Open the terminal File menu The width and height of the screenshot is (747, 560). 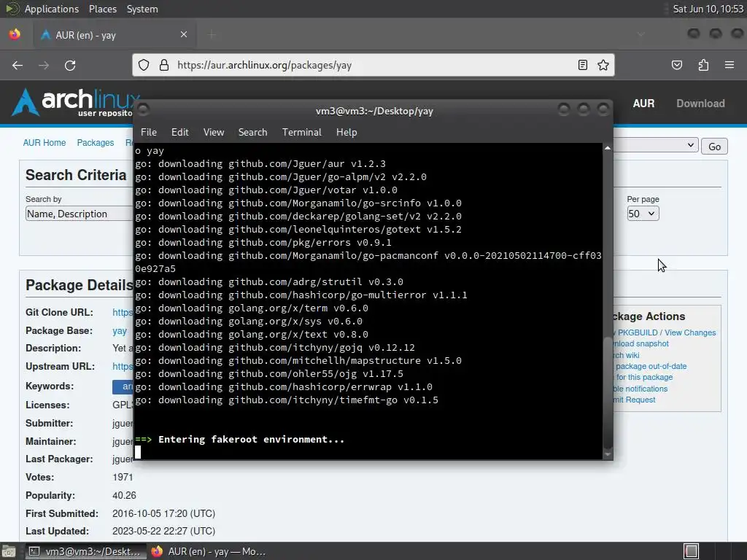(149, 133)
